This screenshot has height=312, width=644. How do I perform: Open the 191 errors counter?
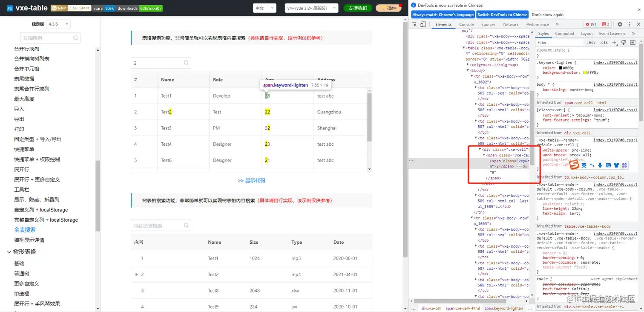coord(591,24)
